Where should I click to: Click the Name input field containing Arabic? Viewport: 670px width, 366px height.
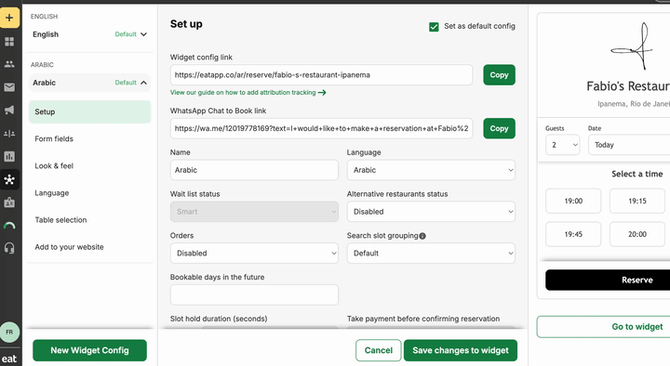tap(254, 170)
